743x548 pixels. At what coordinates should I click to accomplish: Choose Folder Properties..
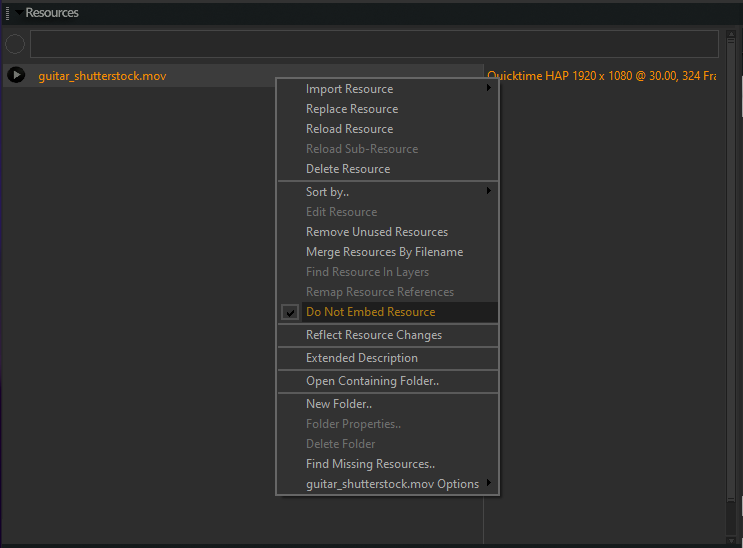[388, 424]
